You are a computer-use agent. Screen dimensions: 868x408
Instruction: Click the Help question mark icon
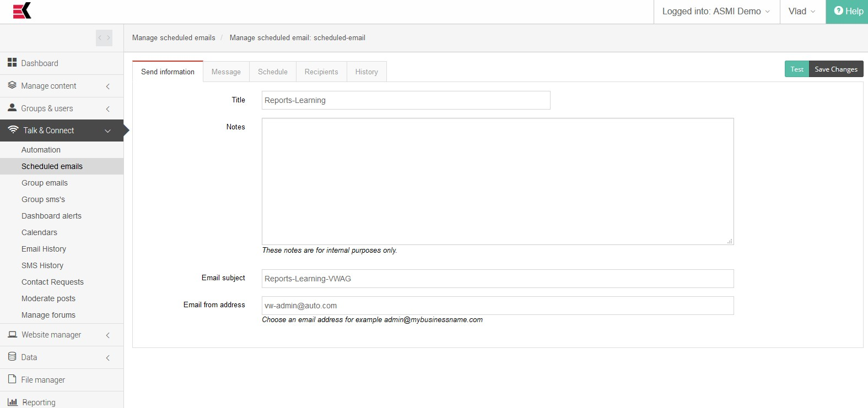[x=839, y=10]
